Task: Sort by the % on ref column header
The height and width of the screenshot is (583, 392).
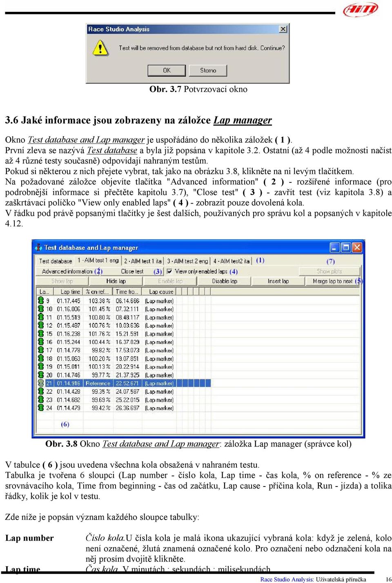Action: pyautogui.click(x=98, y=291)
